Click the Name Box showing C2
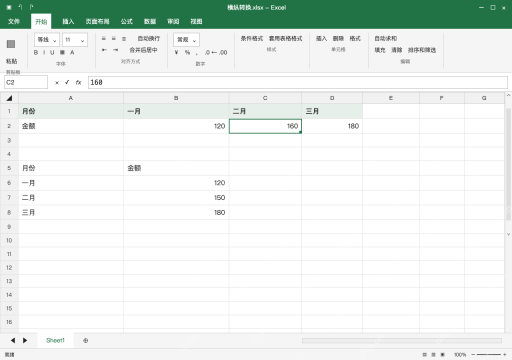The height and width of the screenshot is (360, 512). click(26, 82)
